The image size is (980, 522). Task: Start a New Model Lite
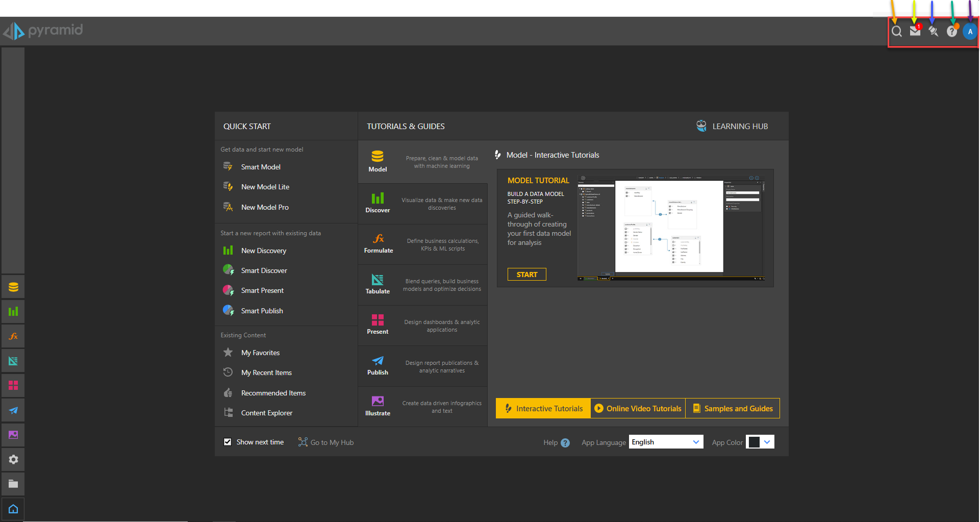pyautogui.click(x=265, y=187)
